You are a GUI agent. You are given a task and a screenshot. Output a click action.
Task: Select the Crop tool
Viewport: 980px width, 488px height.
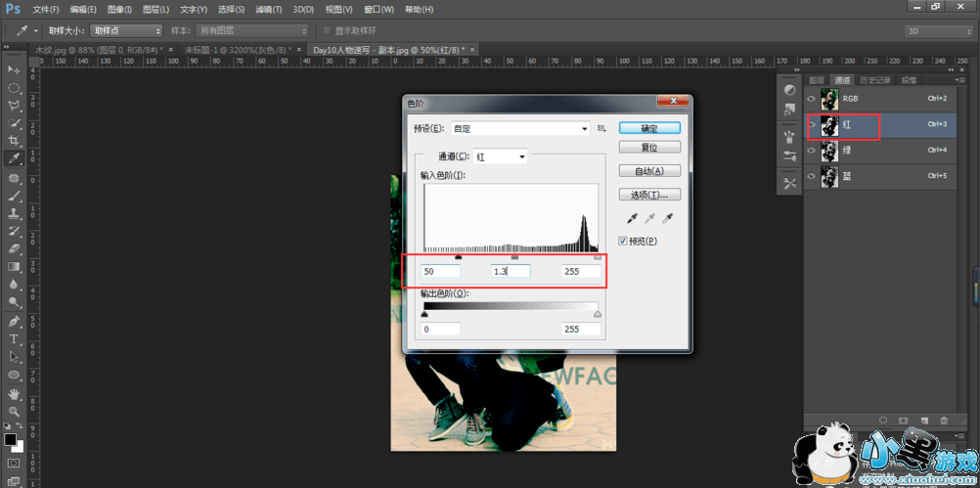[x=14, y=141]
